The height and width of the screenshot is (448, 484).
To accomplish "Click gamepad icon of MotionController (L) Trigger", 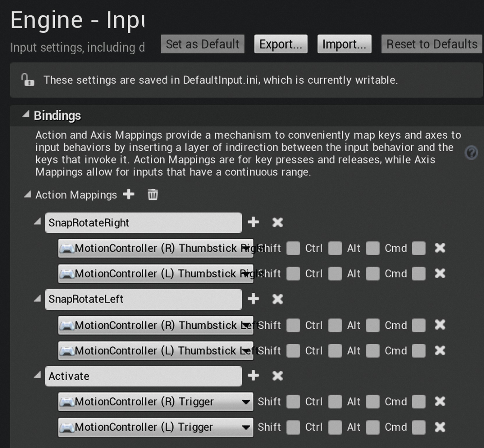I will pyautogui.click(x=67, y=427).
